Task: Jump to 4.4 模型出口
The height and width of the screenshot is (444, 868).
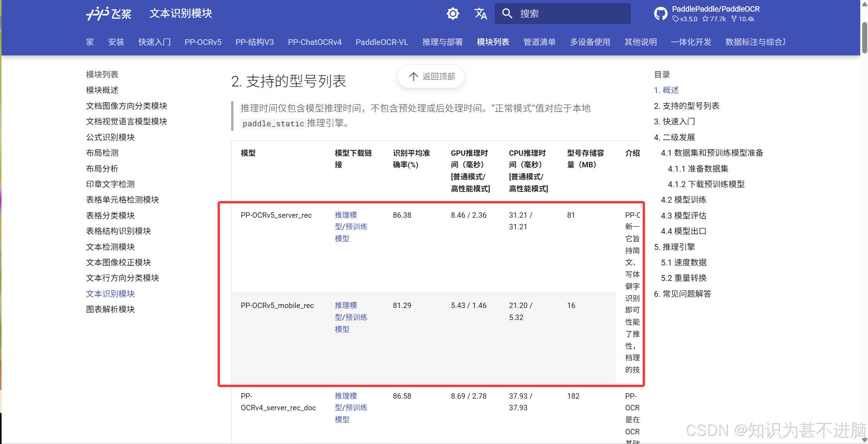Action: 684,231
